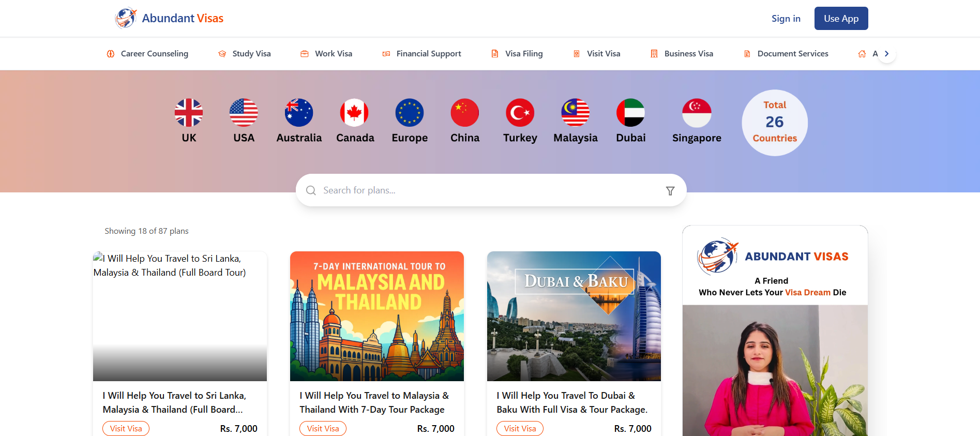Click the Abundant Visas globe logo

tap(126, 18)
